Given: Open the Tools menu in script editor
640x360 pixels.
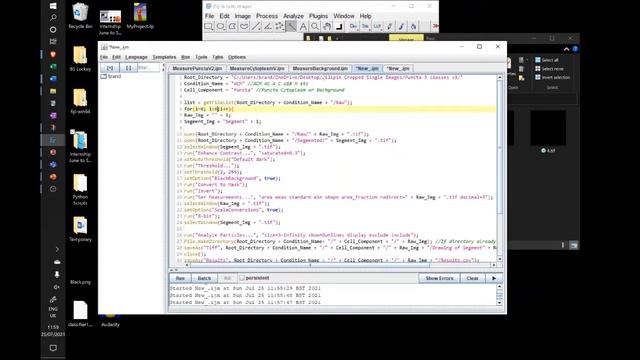Looking at the screenshot, I should [201, 57].
